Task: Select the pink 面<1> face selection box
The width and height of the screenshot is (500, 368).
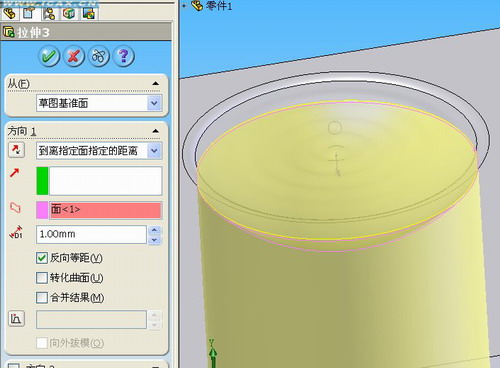Action: [x=105, y=210]
